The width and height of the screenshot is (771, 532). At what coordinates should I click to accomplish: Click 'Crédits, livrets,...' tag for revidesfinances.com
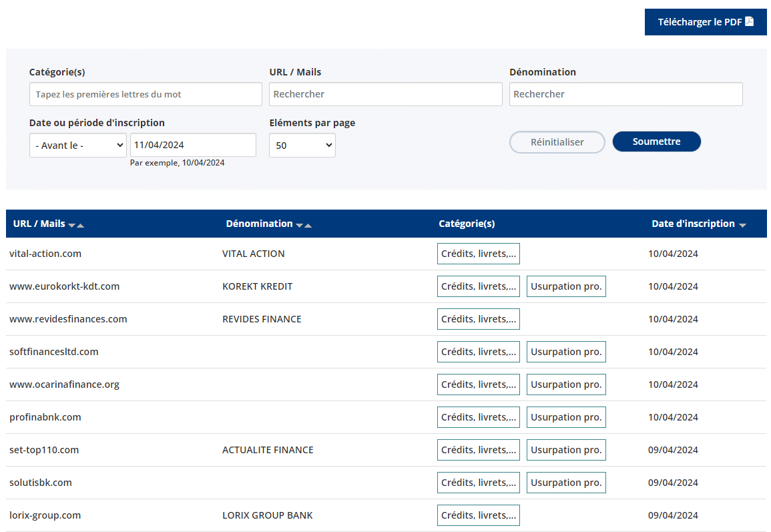479,319
